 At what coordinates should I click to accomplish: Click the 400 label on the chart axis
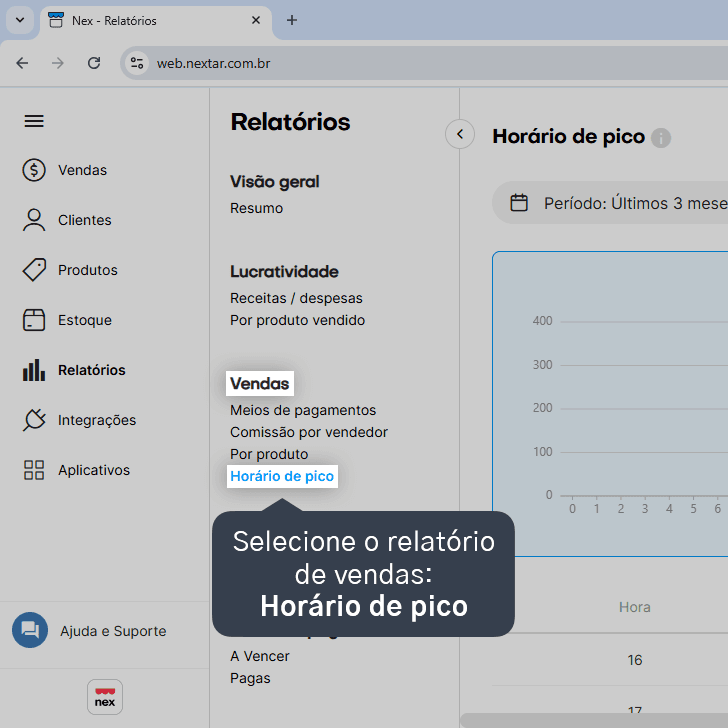(542, 321)
